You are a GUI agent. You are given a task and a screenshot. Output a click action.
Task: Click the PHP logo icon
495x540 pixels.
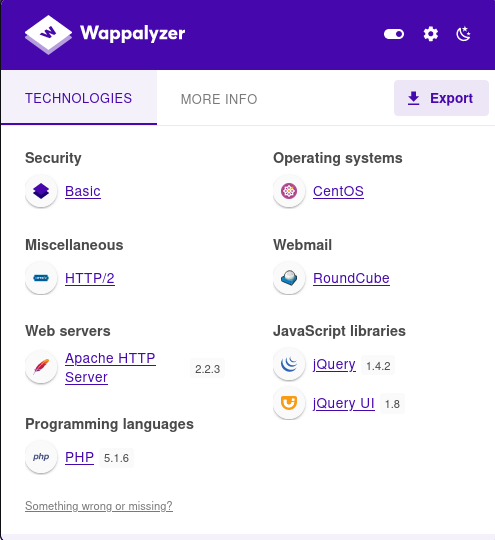pos(41,457)
